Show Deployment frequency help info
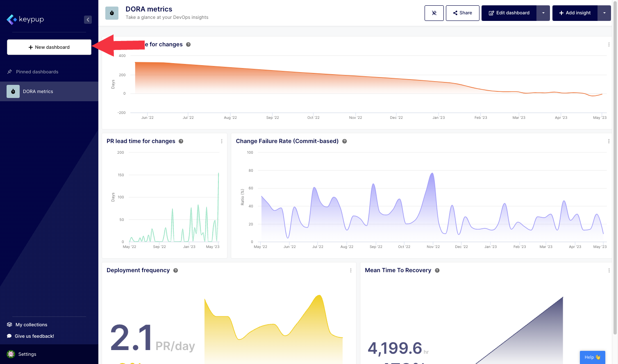618x364 pixels. (x=175, y=271)
